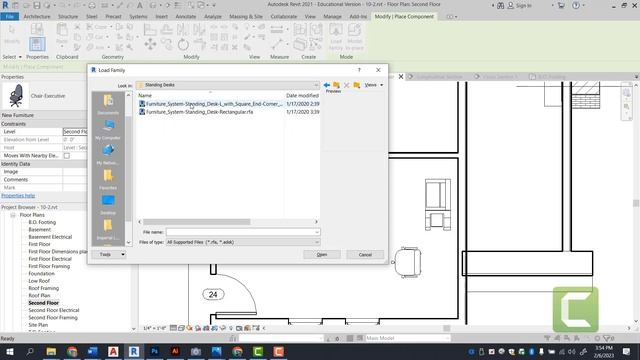The width and height of the screenshot is (640, 360).
Task: Open the My Network places shortcut
Action: pos(108,154)
